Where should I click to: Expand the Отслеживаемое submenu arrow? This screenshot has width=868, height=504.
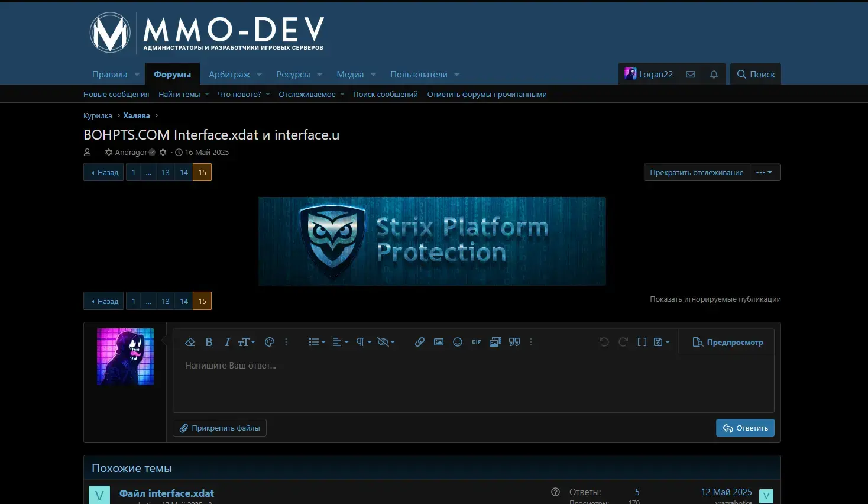[x=342, y=95]
